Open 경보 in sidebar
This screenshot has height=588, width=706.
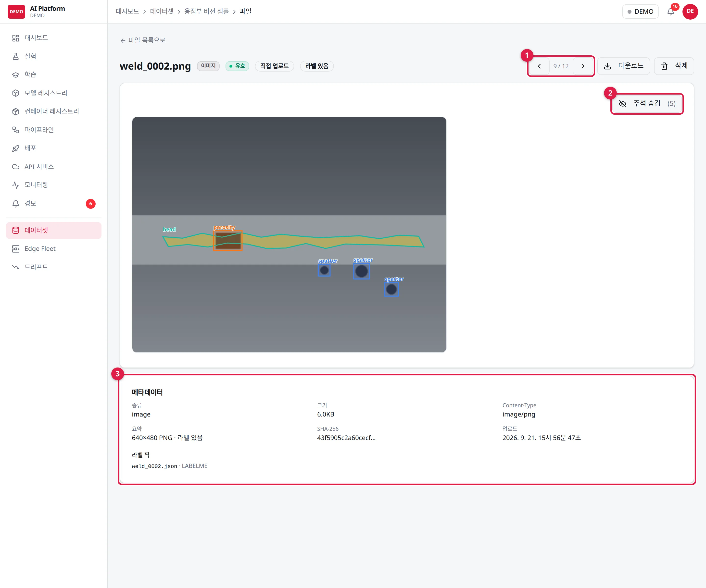click(x=54, y=204)
